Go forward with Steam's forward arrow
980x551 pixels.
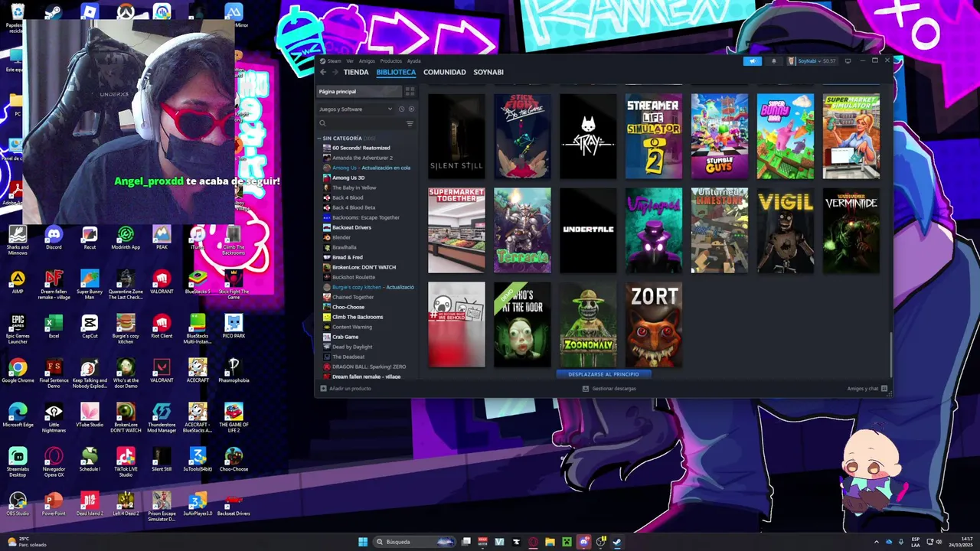[x=335, y=72]
